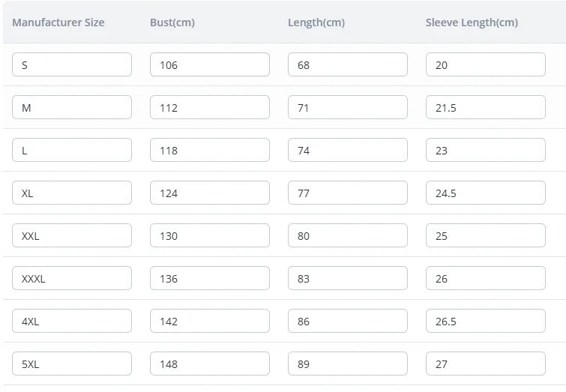
Task: Click the length field with value 80
Action: [x=347, y=235]
